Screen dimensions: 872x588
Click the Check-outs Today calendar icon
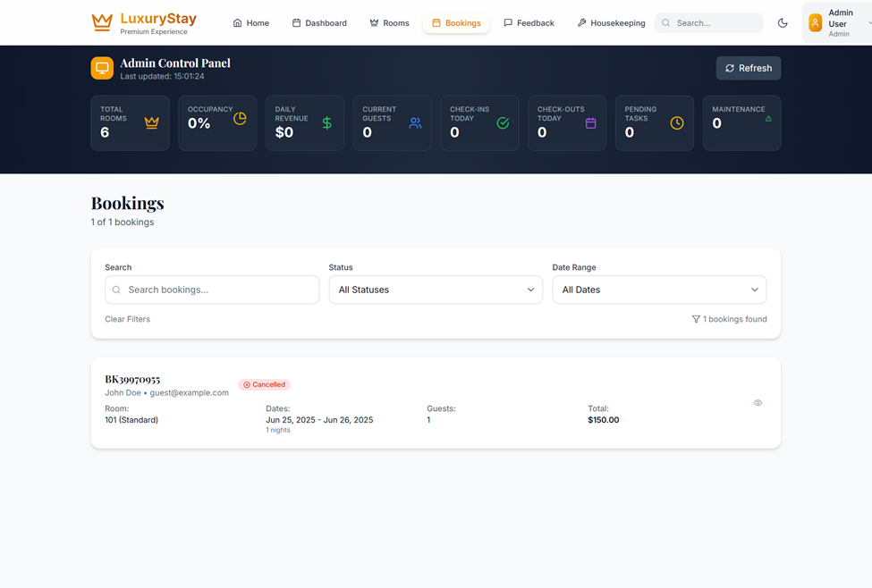click(x=590, y=123)
